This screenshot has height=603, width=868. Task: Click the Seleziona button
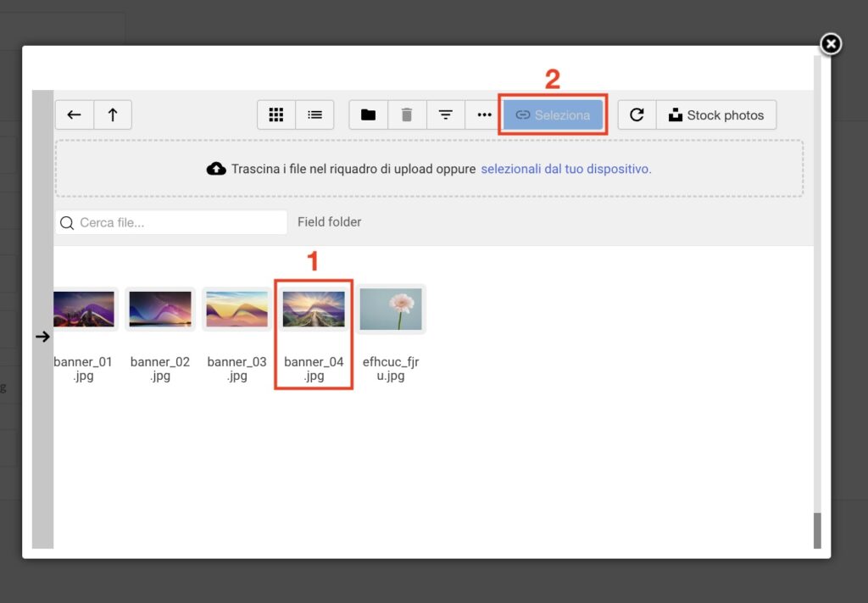coord(553,114)
